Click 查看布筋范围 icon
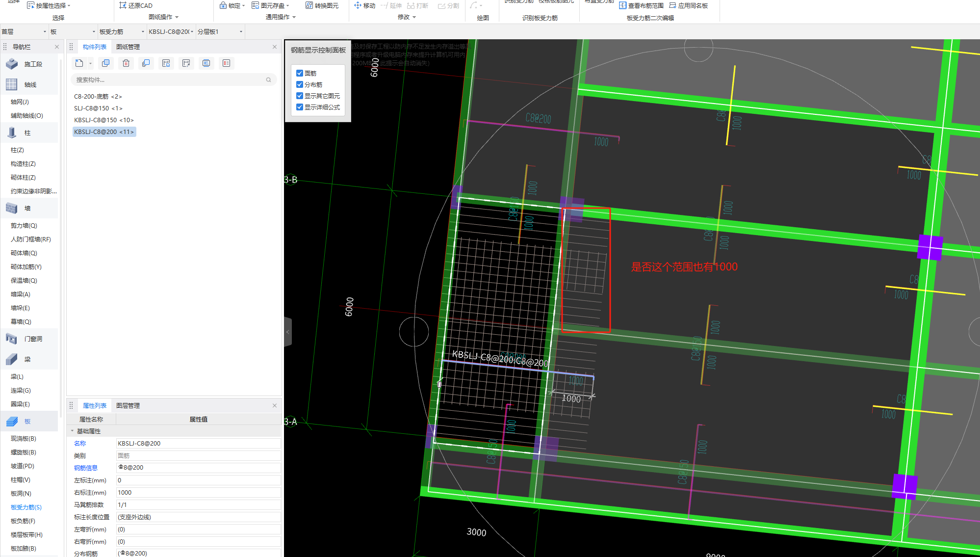980x557 pixels. point(623,5)
